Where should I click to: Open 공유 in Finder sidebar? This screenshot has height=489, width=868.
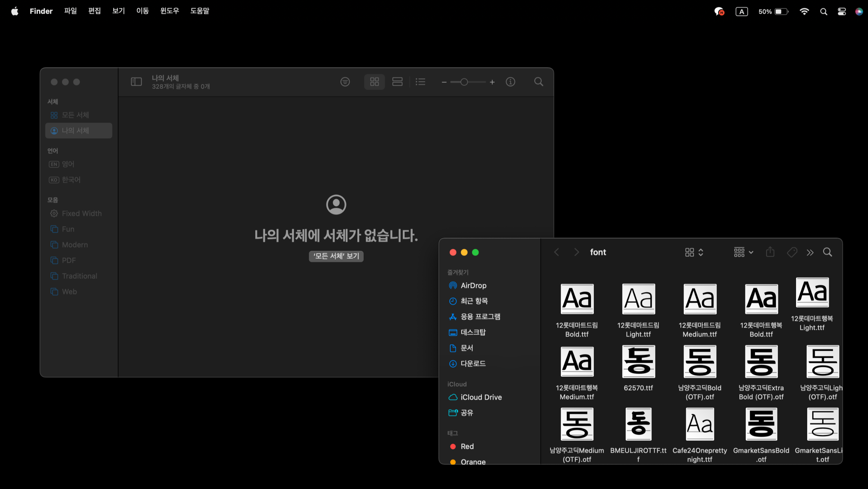click(x=490, y=413)
